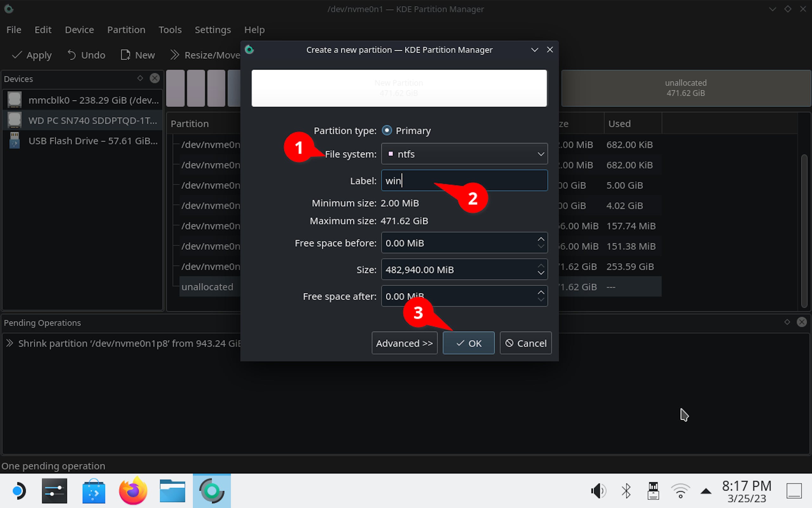812x508 pixels.
Task: Open the Bluetooth tray icon
Action: coord(626,491)
